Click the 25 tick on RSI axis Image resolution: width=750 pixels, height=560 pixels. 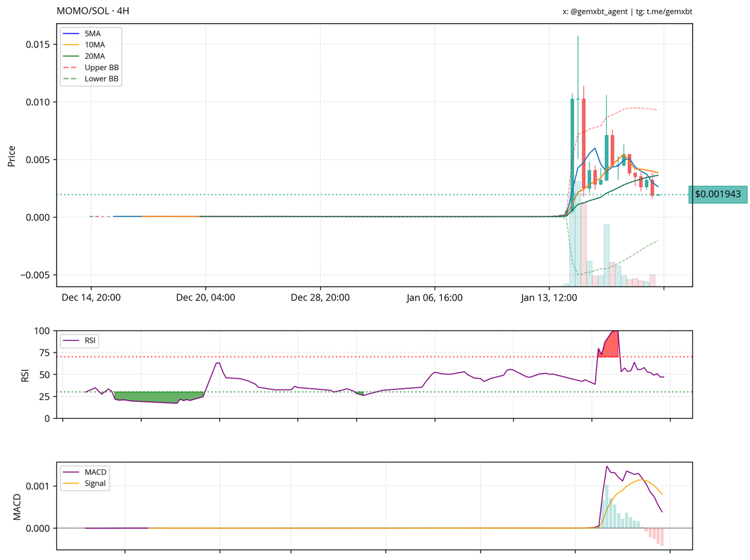click(44, 396)
